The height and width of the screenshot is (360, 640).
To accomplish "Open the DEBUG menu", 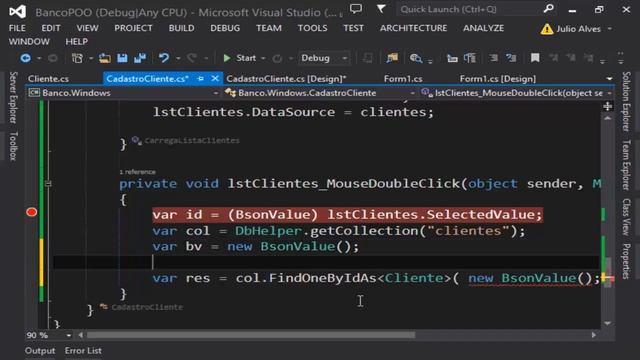I will 225,28.
